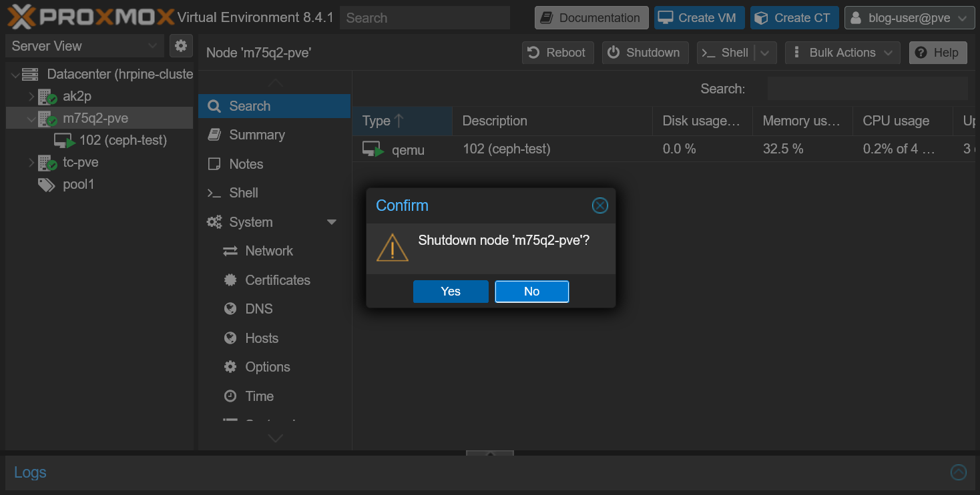Select m75q2-pve node in tree
This screenshot has height=495, width=980.
tap(95, 118)
